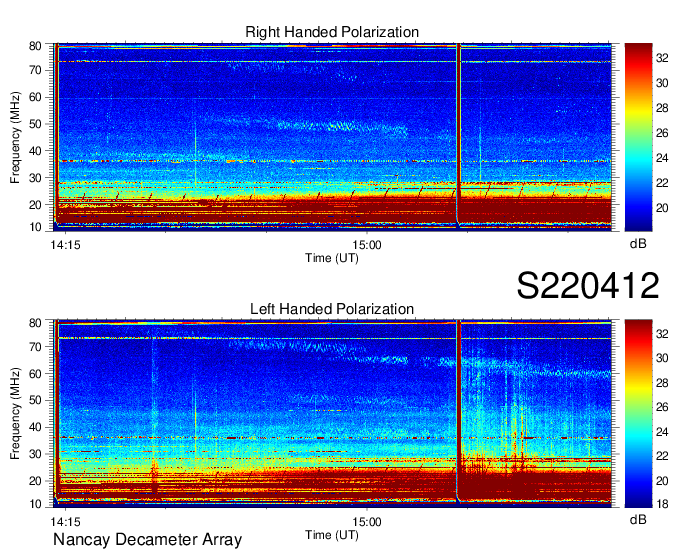Image resolution: width=680 pixels, height=552 pixels.
Task: Click the "dB" unit label of lower colorbar
Action: coord(638,519)
